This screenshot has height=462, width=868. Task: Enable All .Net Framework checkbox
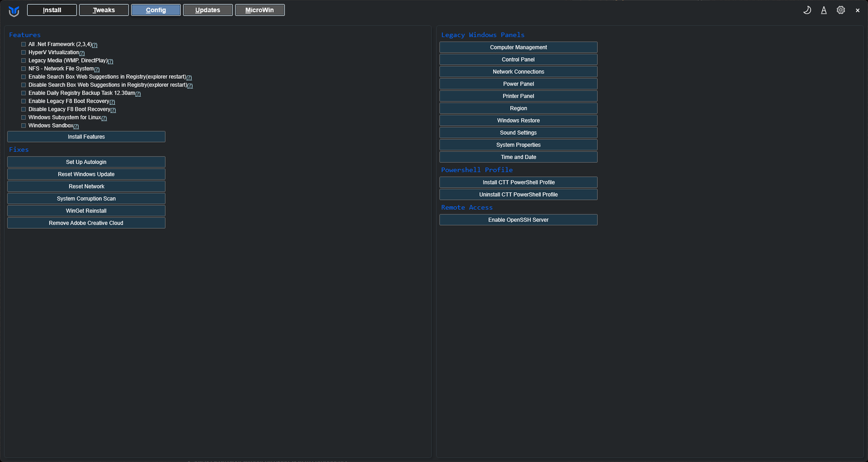click(24, 45)
